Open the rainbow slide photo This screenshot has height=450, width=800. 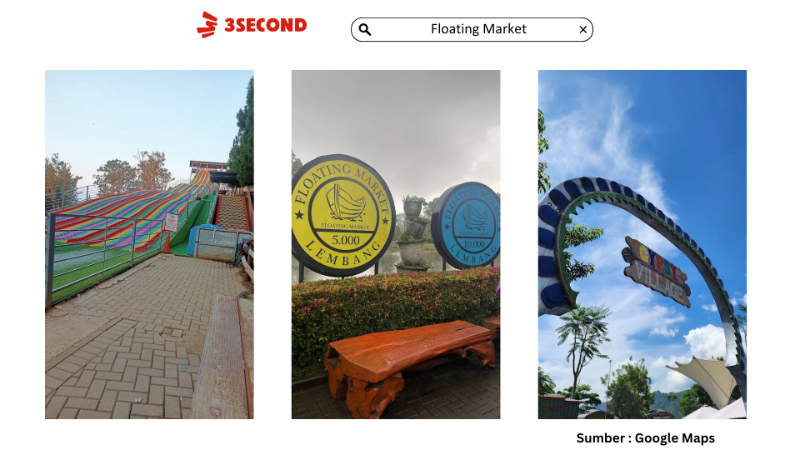(149, 244)
